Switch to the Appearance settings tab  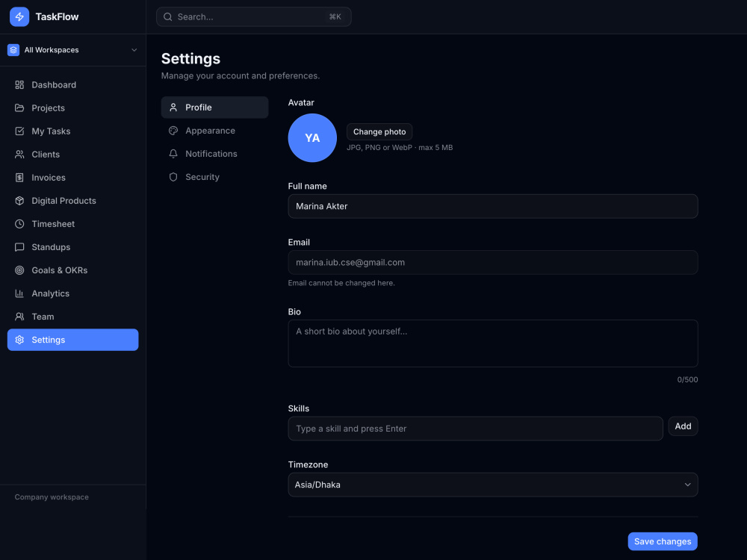click(x=215, y=131)
